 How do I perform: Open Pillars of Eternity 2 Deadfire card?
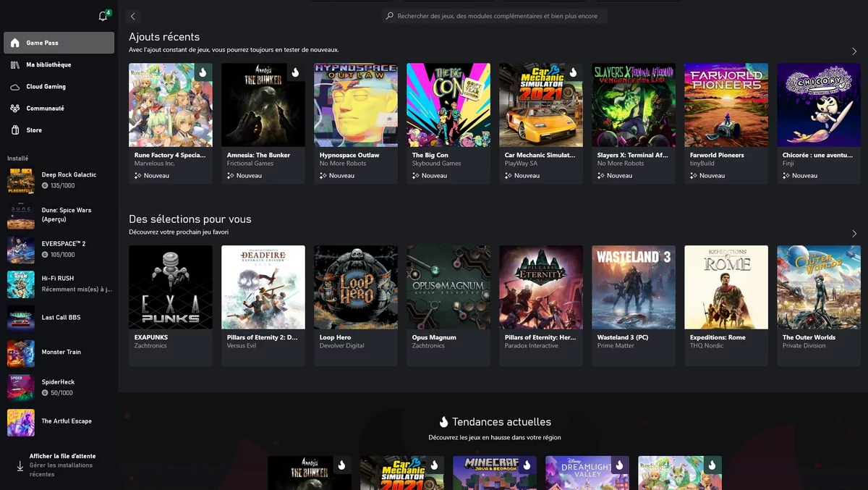point(263,305)
